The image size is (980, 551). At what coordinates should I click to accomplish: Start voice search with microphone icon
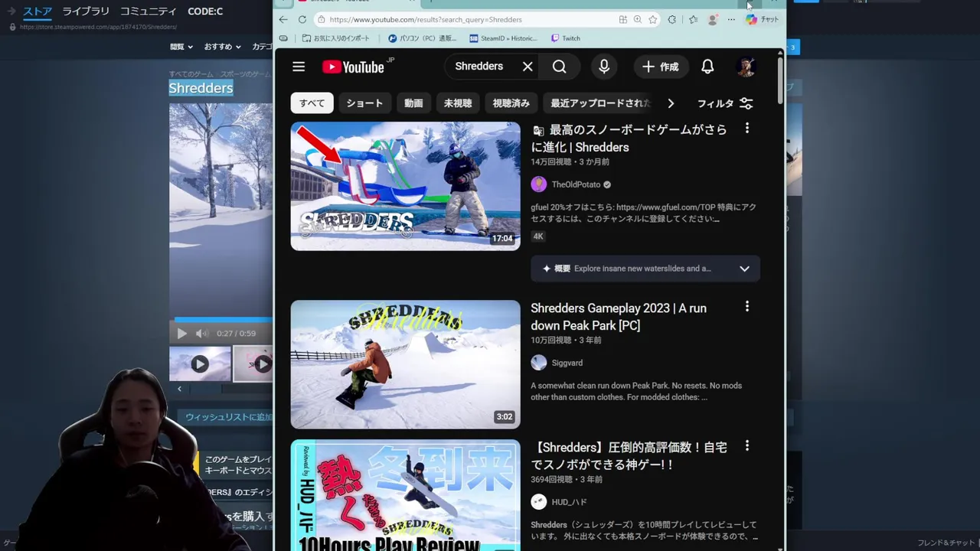604,67
